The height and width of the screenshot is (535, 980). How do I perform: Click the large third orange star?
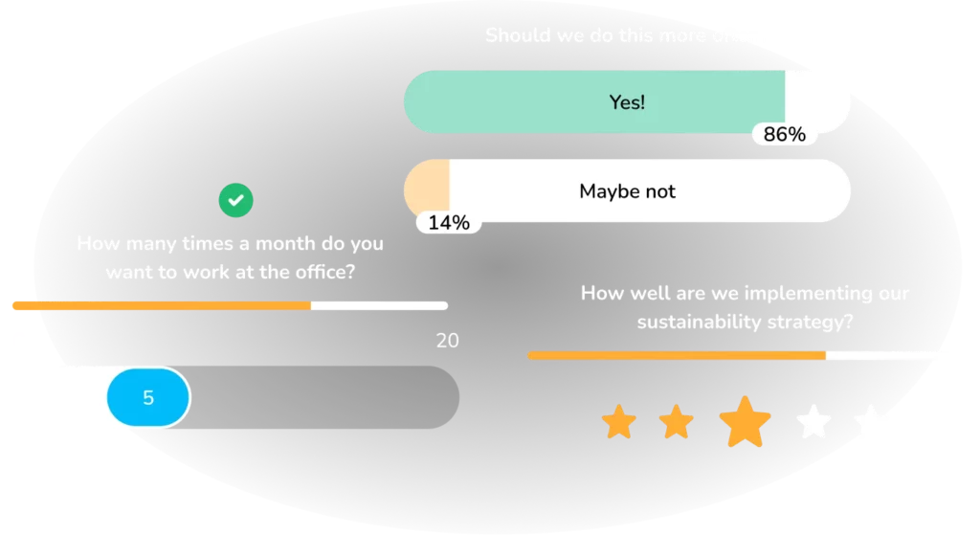pos(745,422)
